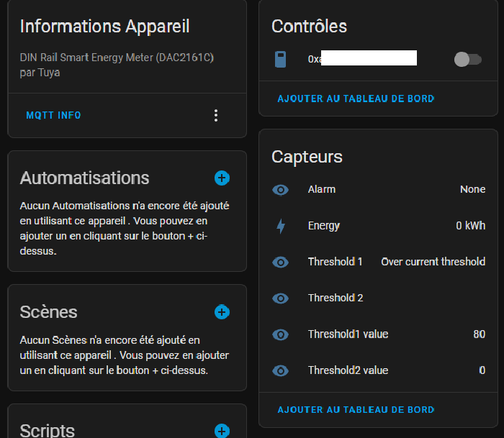Toggle the device switch in Contrôles
This screenshot has width=504, height=438.
click(467, 60)
